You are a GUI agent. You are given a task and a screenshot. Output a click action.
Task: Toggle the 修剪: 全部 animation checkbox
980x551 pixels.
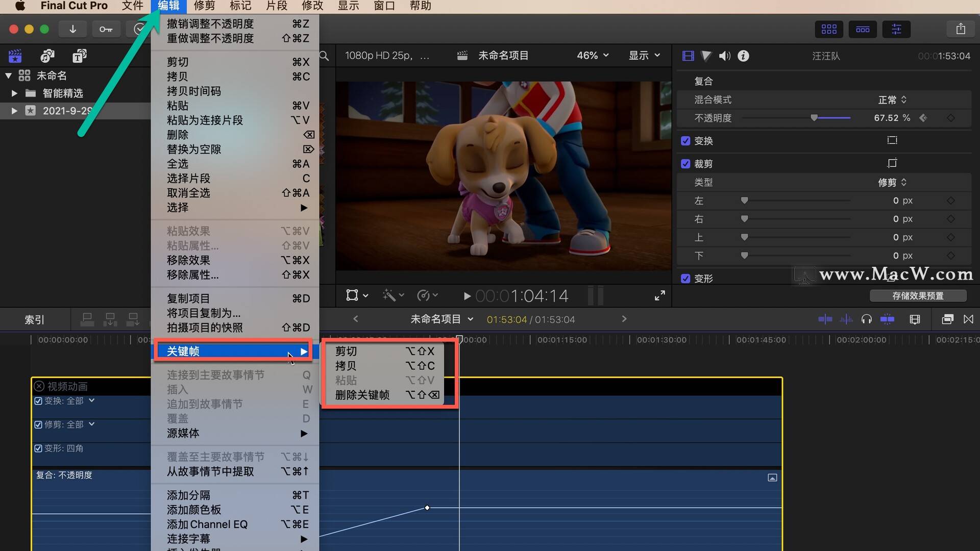pos(38,424)
